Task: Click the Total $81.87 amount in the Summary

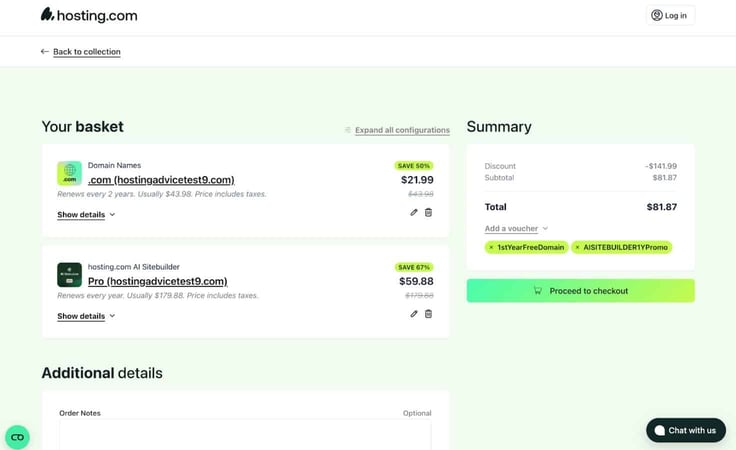Action: [661, 207]
